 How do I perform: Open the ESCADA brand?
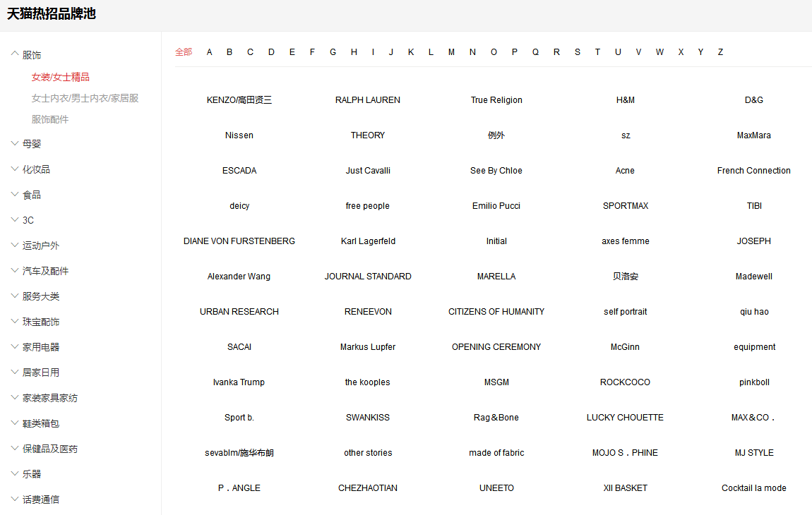(x=239, y=170)
